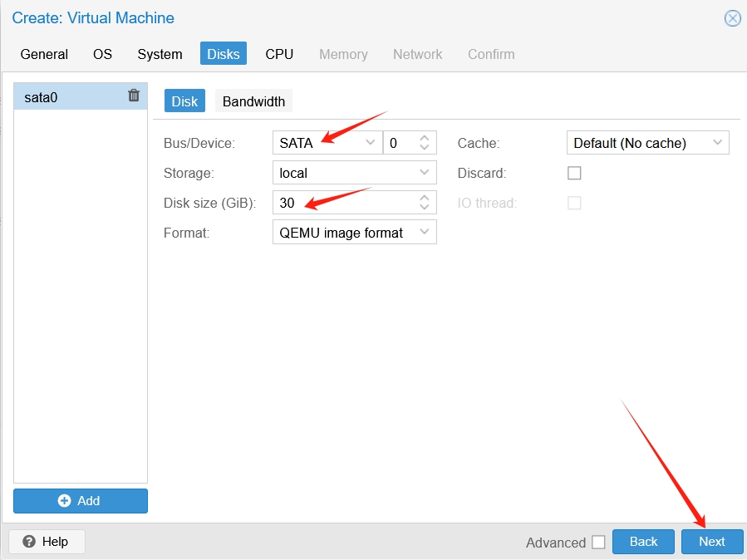747x560 pixels.
Task: Open the Bandwidth sub-tab
Action: tap(253, 101)
